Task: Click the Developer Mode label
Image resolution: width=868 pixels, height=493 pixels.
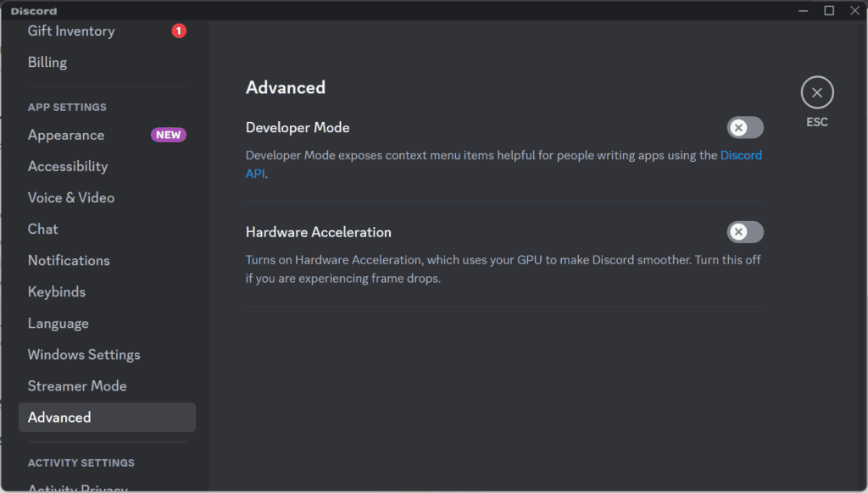Action: (x=298, y=128)
